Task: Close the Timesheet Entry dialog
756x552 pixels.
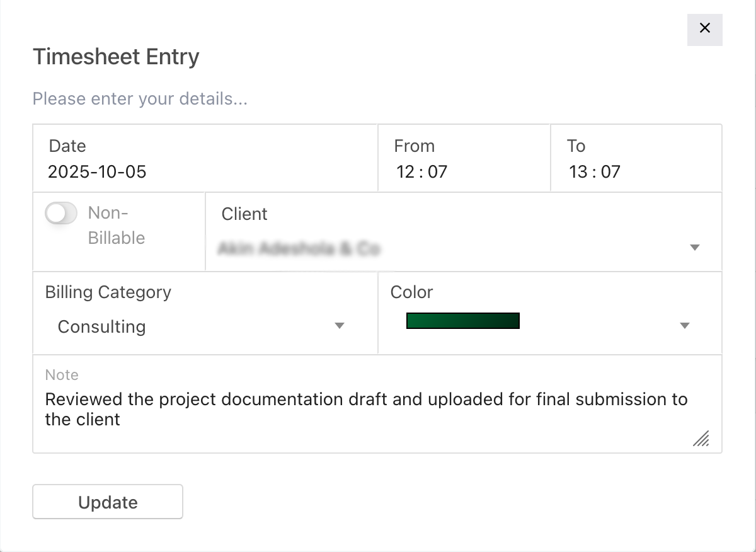Action: point(704,28)
